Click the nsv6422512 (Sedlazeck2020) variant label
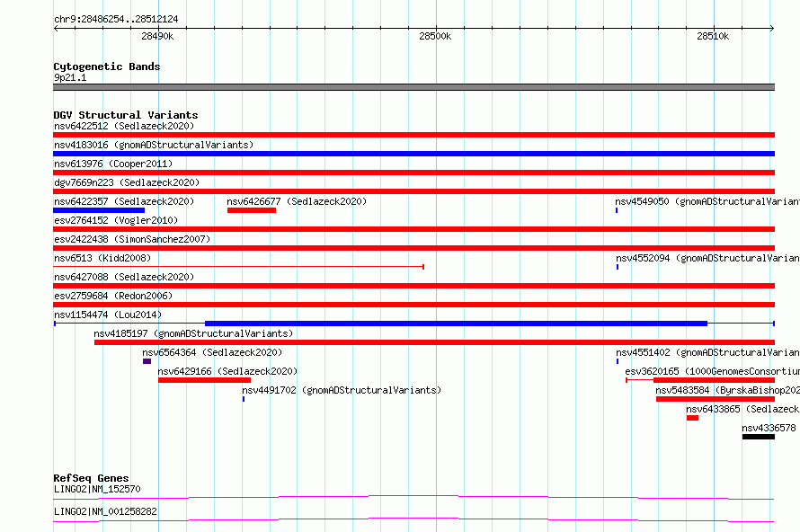The width and height of the screenshot is (800, 532). point(124,126)
